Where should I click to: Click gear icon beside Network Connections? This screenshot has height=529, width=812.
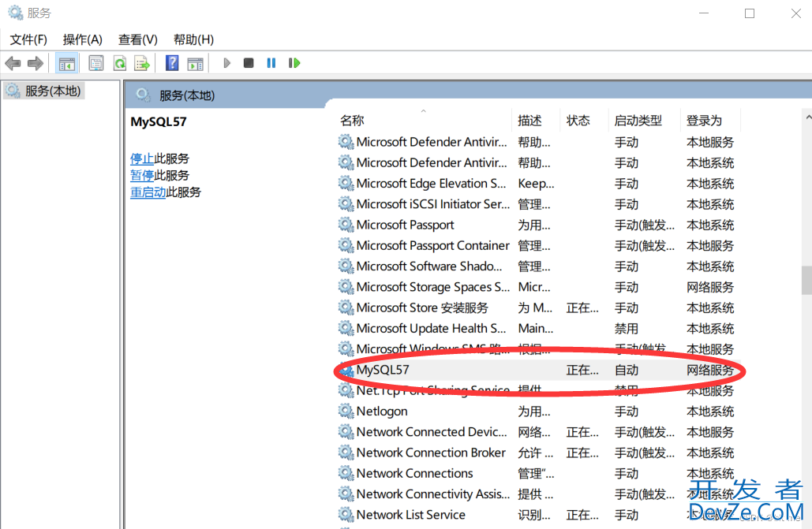346,473
